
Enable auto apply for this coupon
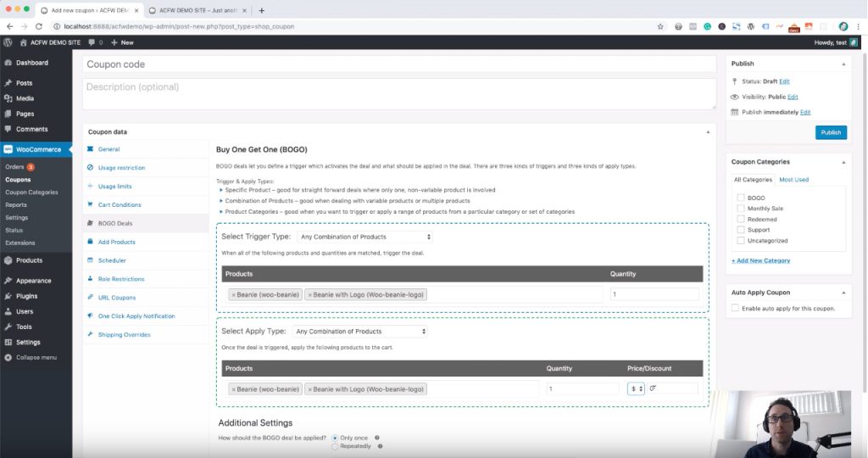(735, 308)
